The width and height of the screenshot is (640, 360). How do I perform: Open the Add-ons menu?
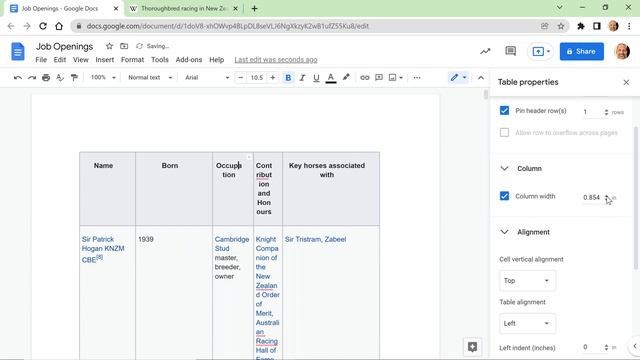click(189, 60)
